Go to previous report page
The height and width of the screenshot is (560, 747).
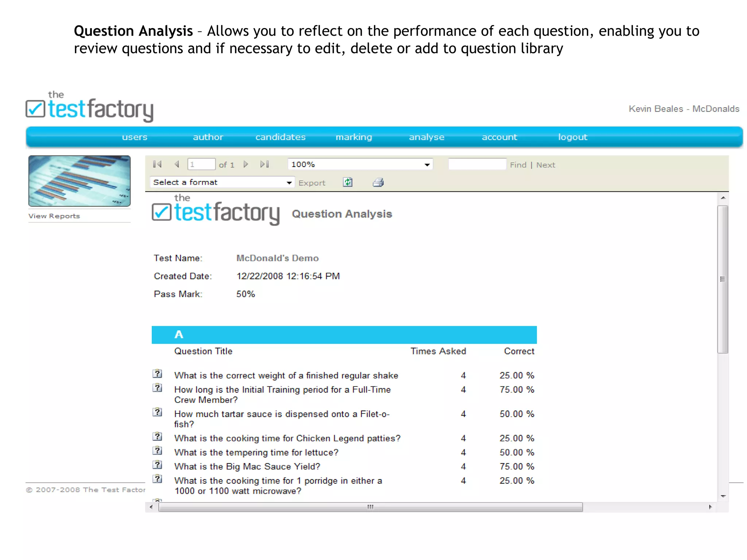point(177,164)
